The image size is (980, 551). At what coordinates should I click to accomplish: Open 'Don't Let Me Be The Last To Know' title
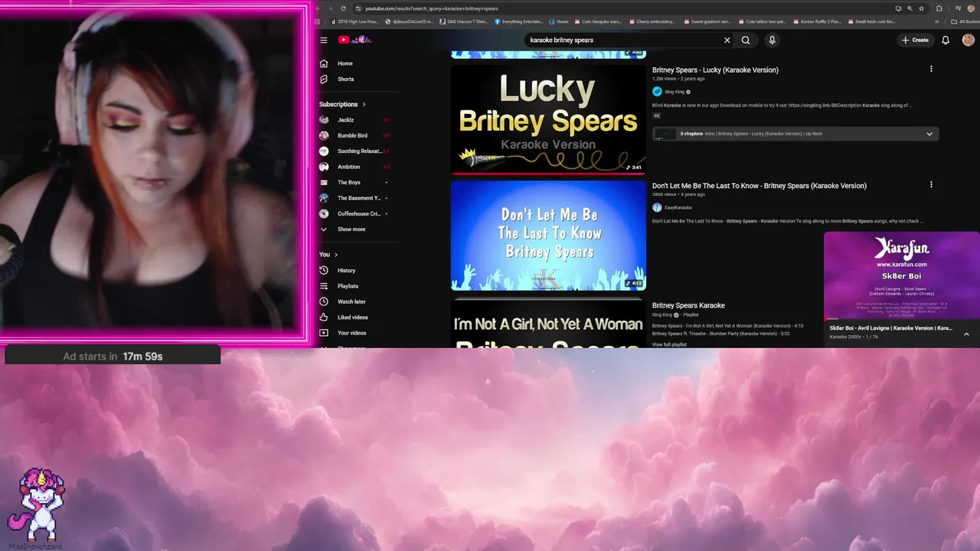pyautogui.click(x=759, y=186)
